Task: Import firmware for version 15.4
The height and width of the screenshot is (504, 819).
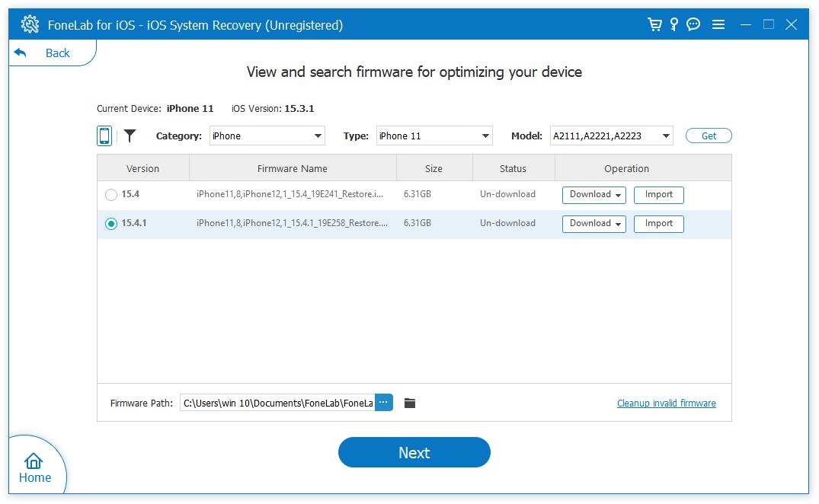Action: [x=659, y=195]
